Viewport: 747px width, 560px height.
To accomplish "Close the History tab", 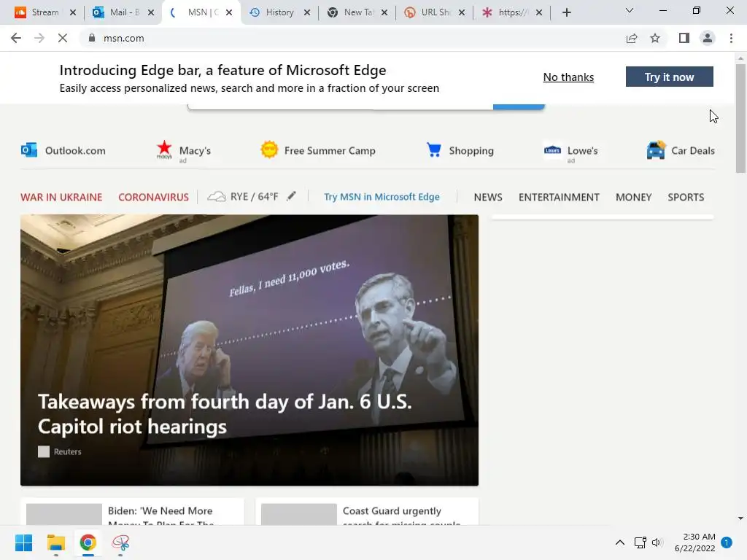I will (x=307, y=12).
